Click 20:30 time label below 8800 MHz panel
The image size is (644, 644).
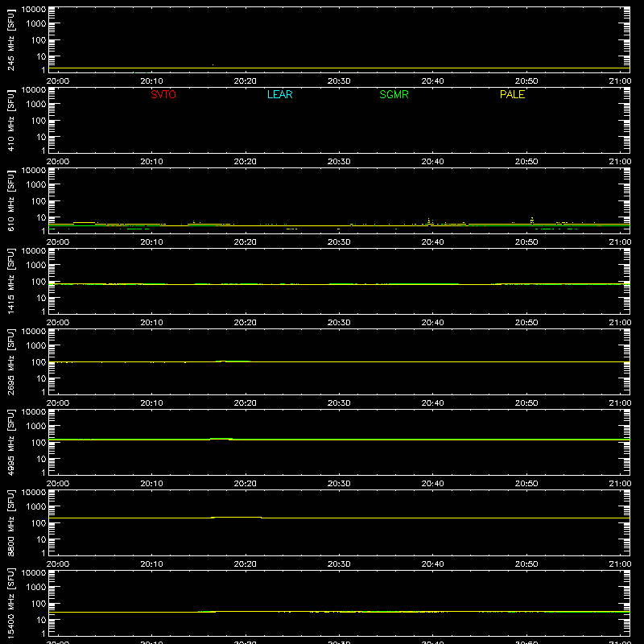[x=339, y=564]
